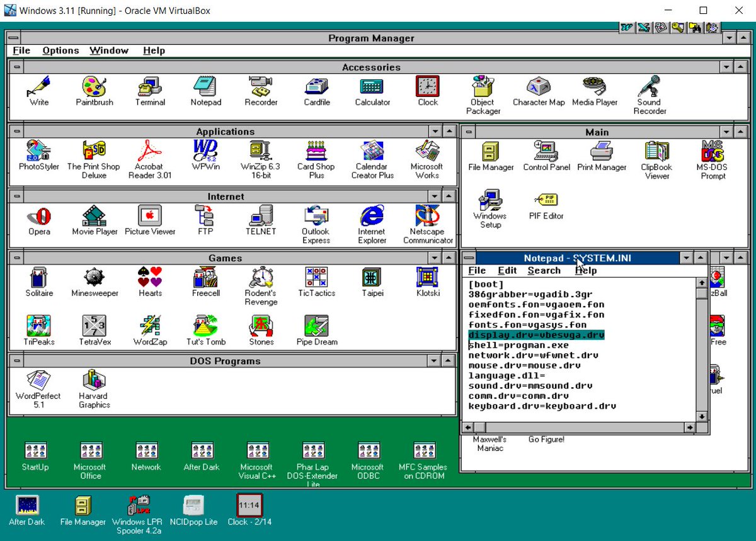Select the Sound Recorder icon
Screen dimensions: 756x541
650,96
